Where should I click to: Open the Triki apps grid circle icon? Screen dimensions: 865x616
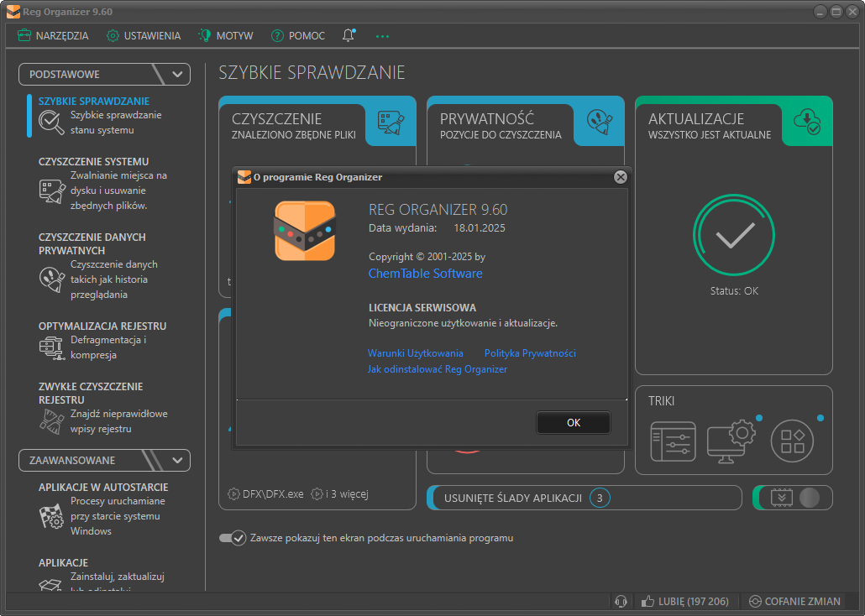click(x=792, y=441)
